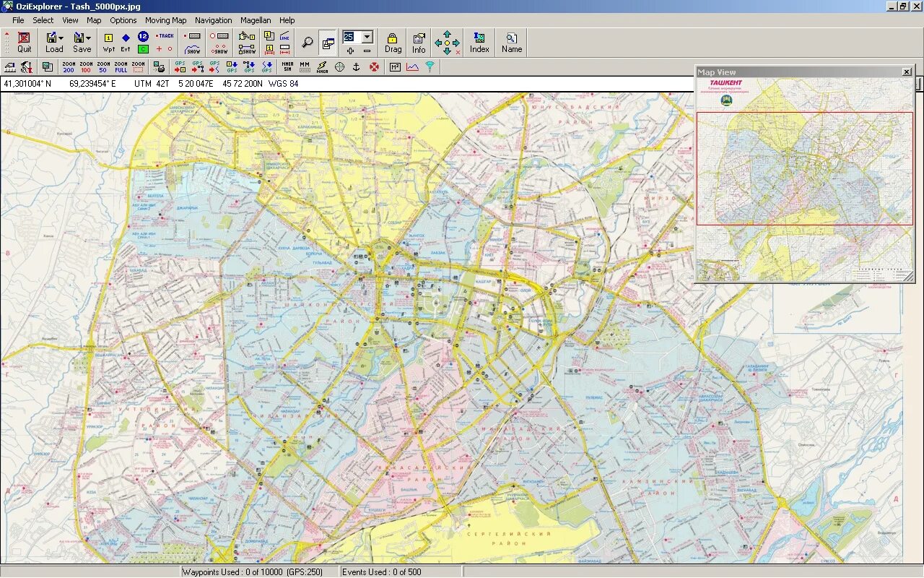Select the magnifier zoom tool
Image resolution: width=924 pixels, height=578 pixels.
coord(308,43)
